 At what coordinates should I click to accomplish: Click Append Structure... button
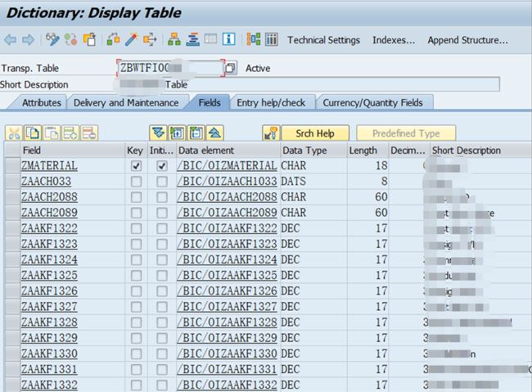467,40
